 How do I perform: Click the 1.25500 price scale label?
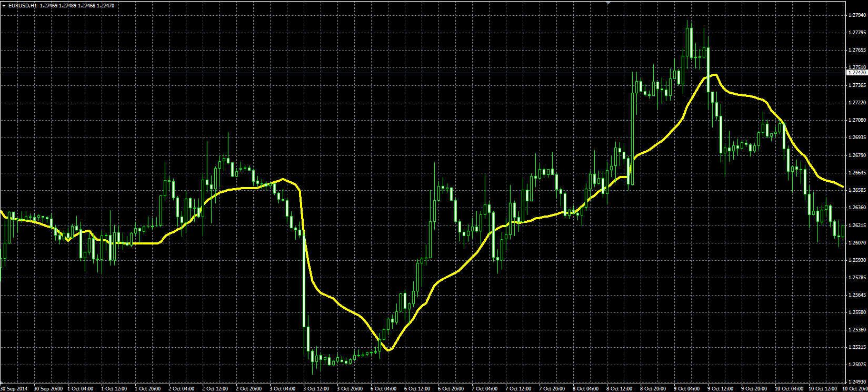tap(857, 312)
